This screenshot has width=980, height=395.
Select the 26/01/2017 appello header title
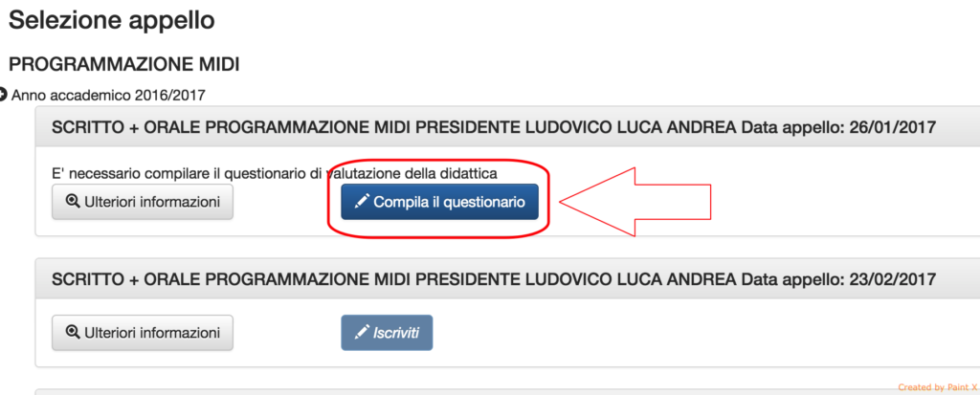pos(494,128)
